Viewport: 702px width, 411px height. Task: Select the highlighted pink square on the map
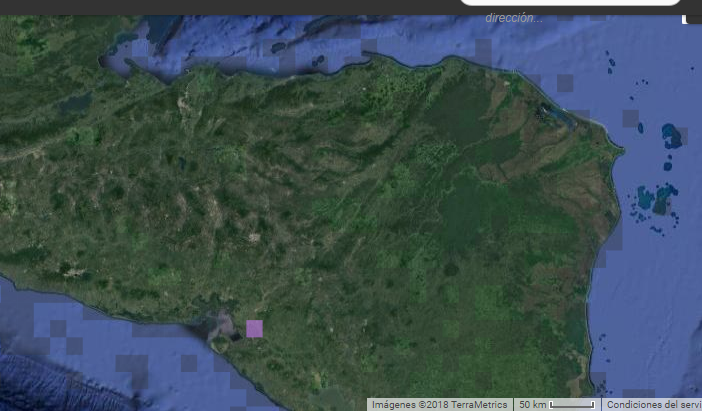tap(254, 329)
